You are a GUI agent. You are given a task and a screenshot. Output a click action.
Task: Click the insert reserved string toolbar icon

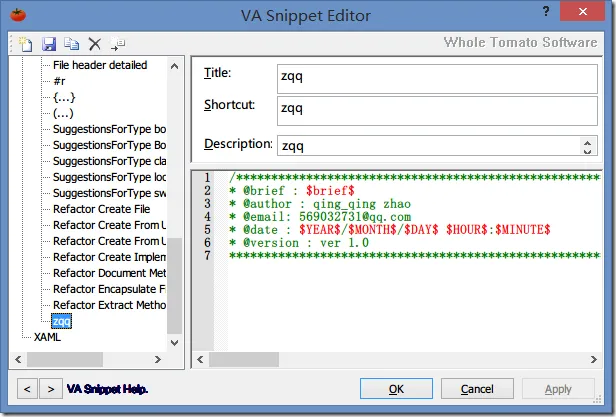coord(118,43)
